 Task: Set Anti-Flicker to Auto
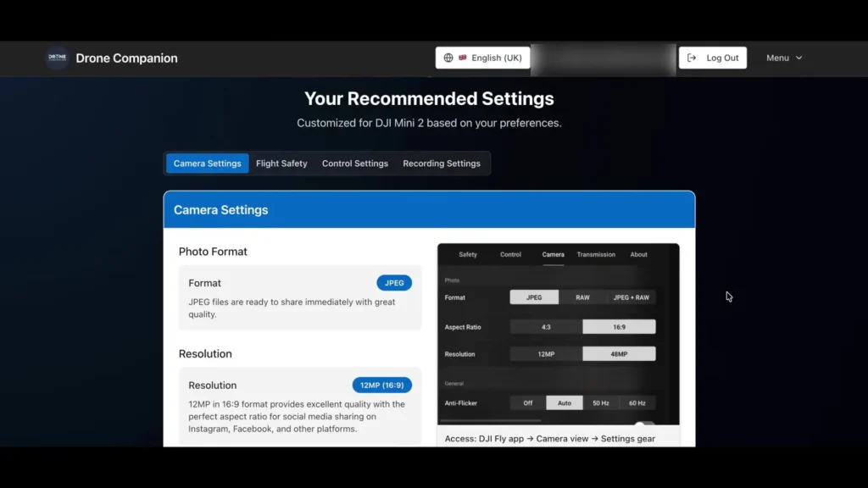(564, 402)
